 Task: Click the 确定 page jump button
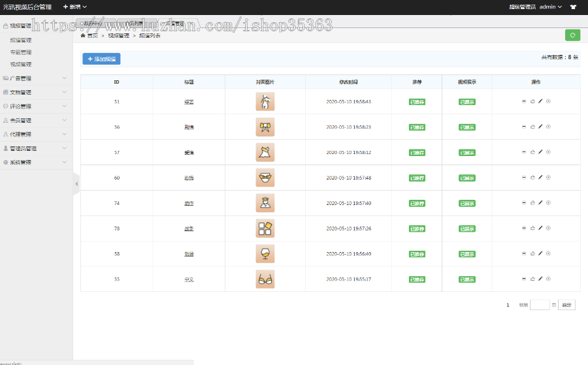(566, 305)
